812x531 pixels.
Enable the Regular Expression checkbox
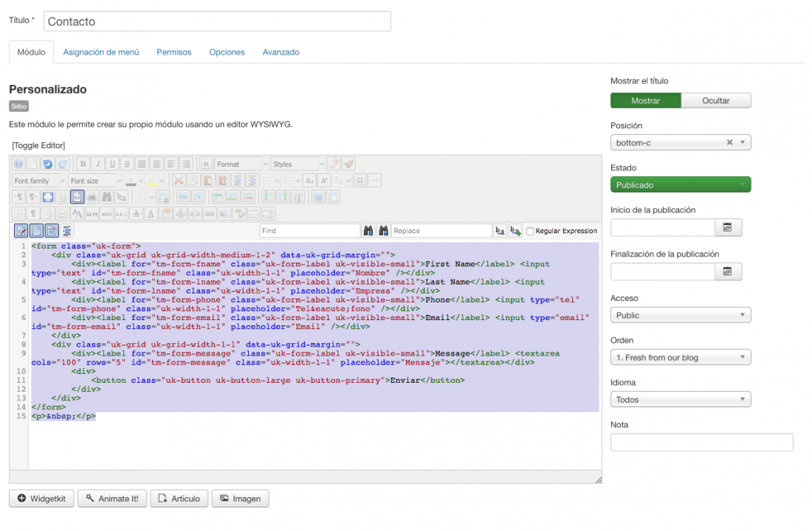(530, 232)
